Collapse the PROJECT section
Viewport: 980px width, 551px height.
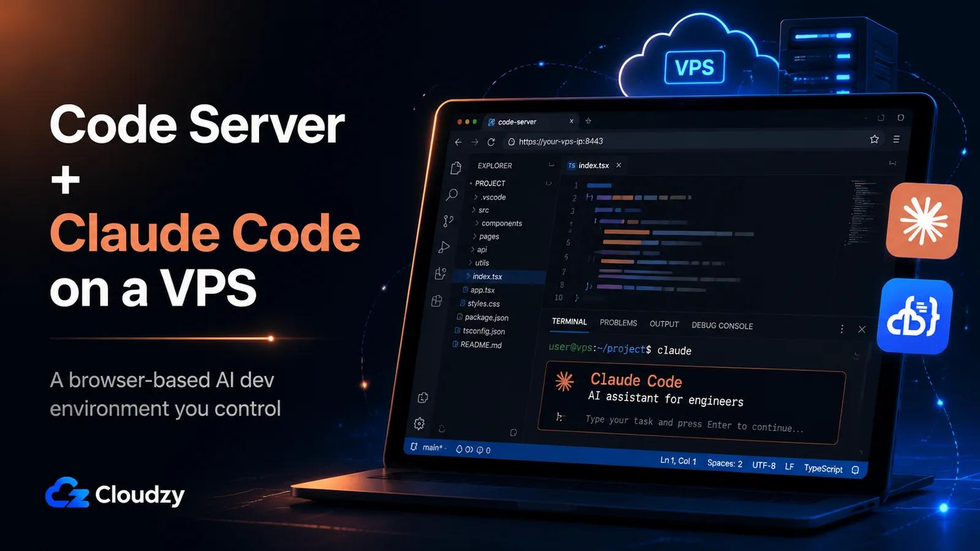click(488, 183)
